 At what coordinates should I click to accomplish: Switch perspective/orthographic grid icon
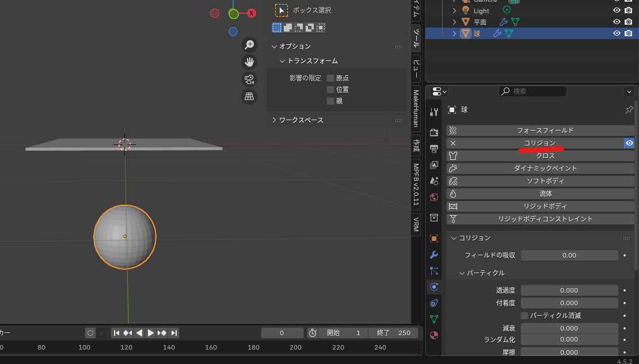(x=249, y=97)
